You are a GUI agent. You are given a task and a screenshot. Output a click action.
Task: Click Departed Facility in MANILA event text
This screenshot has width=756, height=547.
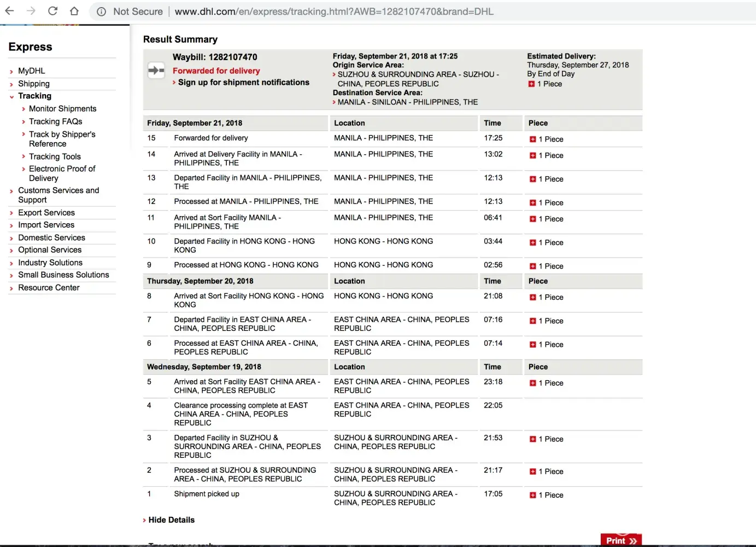(x=248, y=182)
